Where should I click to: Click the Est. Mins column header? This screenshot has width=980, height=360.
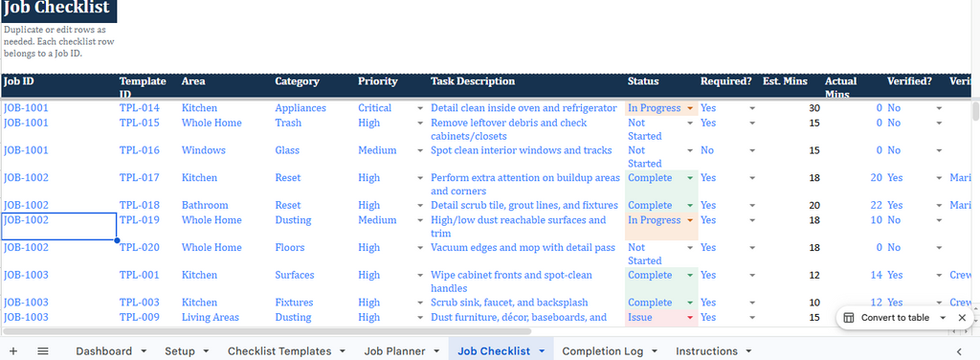coord(791,85)
